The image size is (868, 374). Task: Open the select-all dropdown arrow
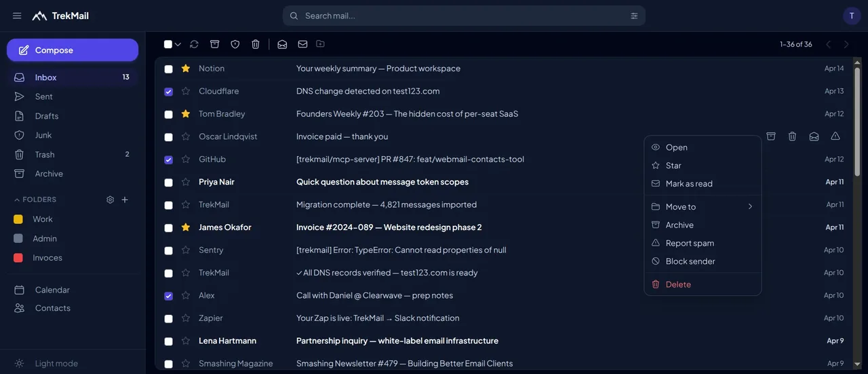point(178,45)
